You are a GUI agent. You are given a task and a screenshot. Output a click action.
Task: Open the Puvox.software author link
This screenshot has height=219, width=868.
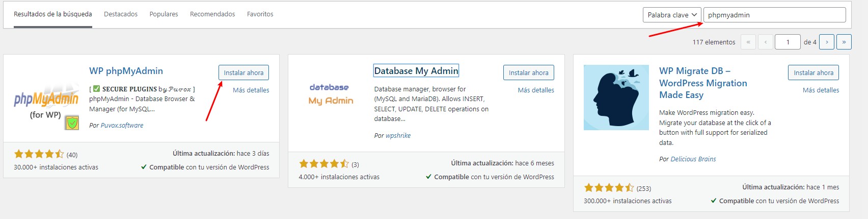pos(122,125)
